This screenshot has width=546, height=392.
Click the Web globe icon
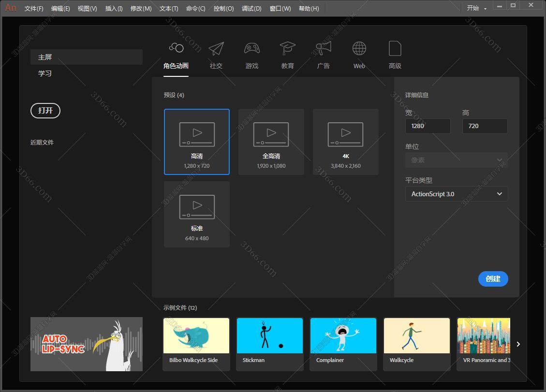tap(359, 48)
